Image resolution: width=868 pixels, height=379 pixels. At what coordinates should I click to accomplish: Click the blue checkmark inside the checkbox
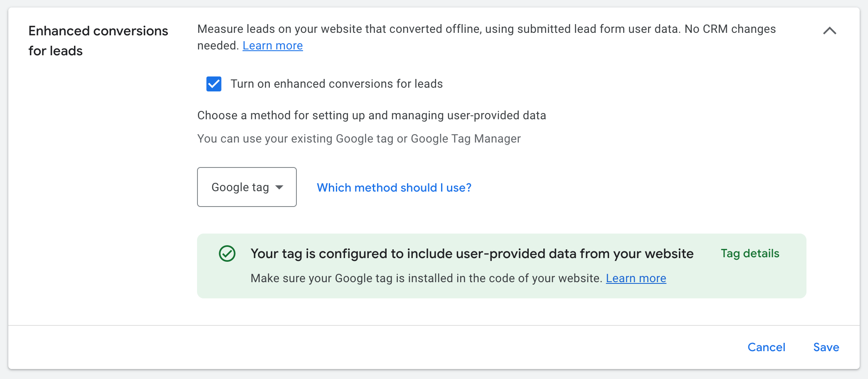point(214,84)
